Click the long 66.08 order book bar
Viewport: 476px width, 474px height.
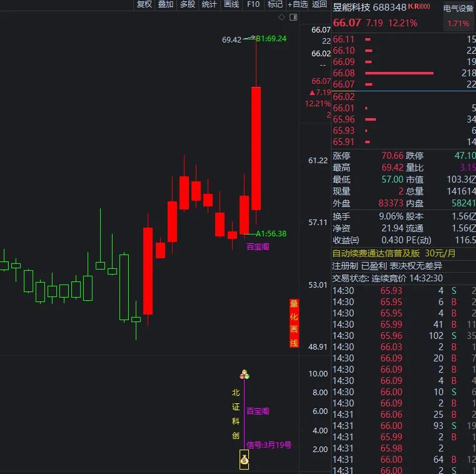point(398,73)
